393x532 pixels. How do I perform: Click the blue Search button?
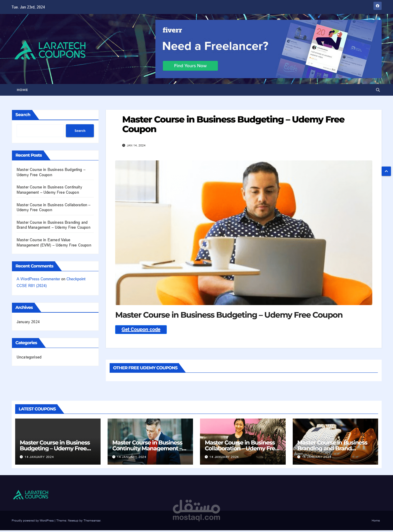point(80,131)
